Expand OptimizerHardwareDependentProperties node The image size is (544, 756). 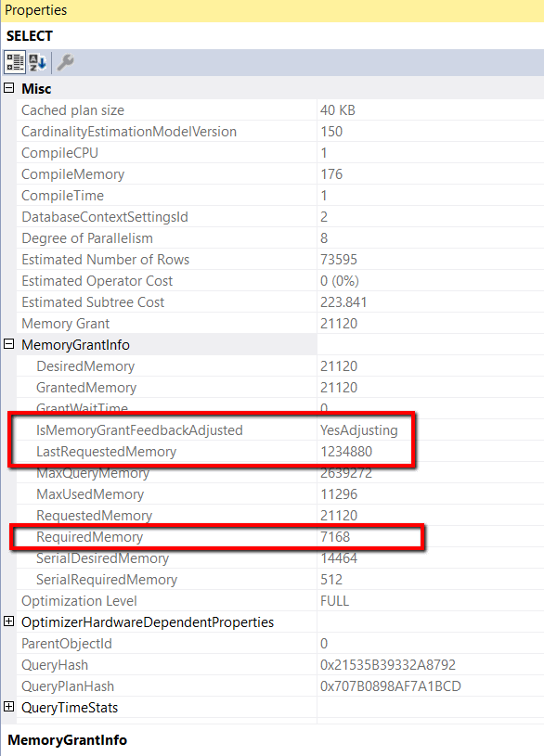[8, 621]
